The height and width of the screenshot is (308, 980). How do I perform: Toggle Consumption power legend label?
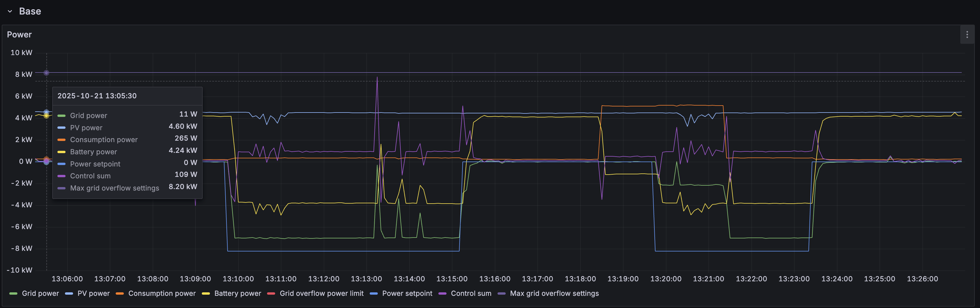pos(162,293)
